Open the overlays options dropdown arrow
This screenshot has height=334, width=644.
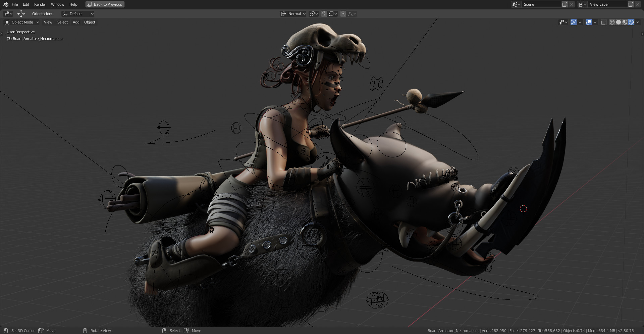click(x=595, y=22)
